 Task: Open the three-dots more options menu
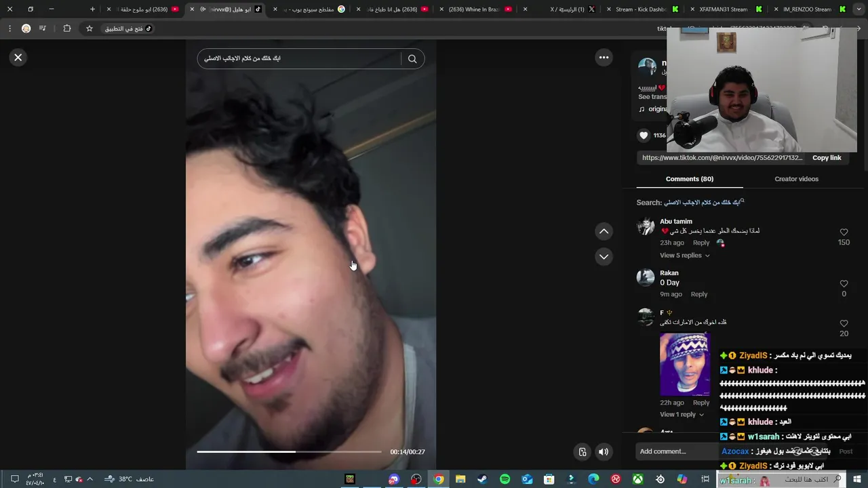click(604, 58)
